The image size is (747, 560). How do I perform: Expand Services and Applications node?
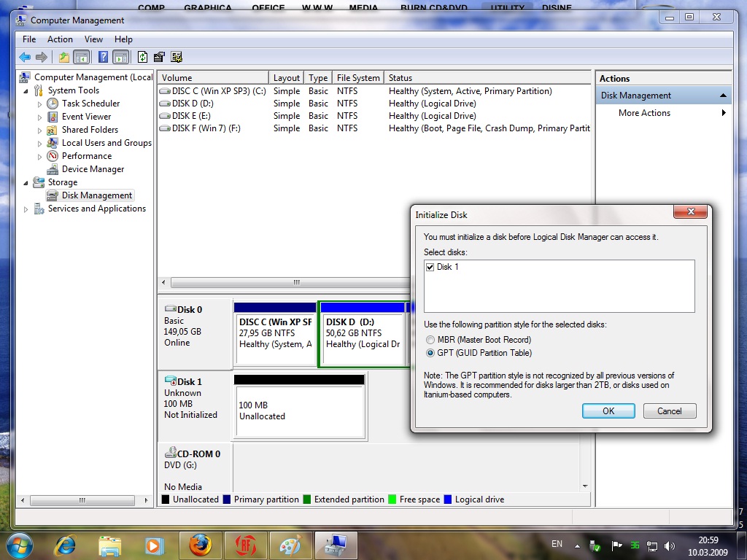(x=26, y=209)
